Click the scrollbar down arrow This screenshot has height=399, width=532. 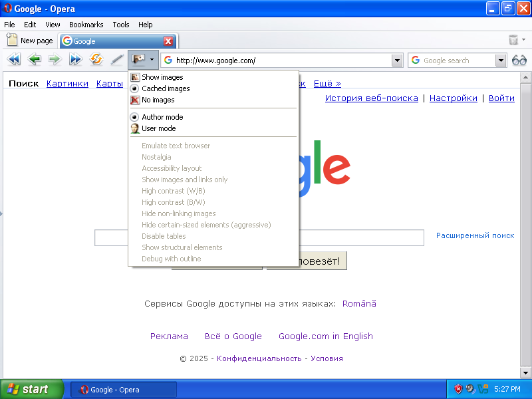click(x=525, y=373)
